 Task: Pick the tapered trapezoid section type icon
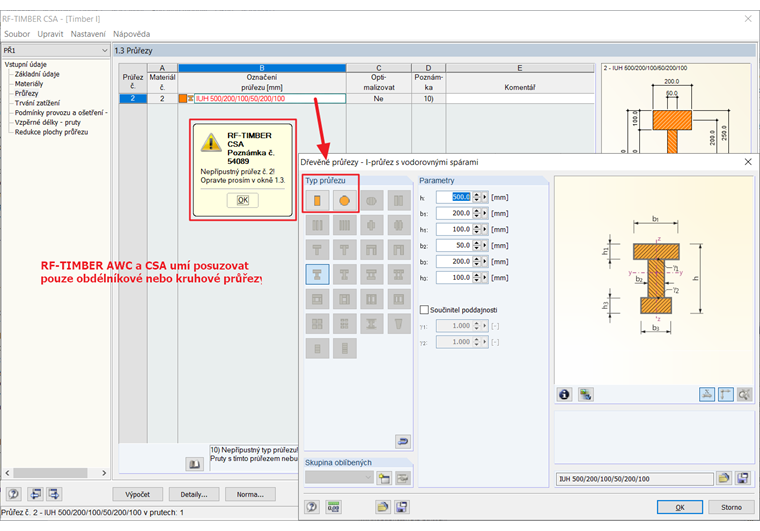click(398, 324)
